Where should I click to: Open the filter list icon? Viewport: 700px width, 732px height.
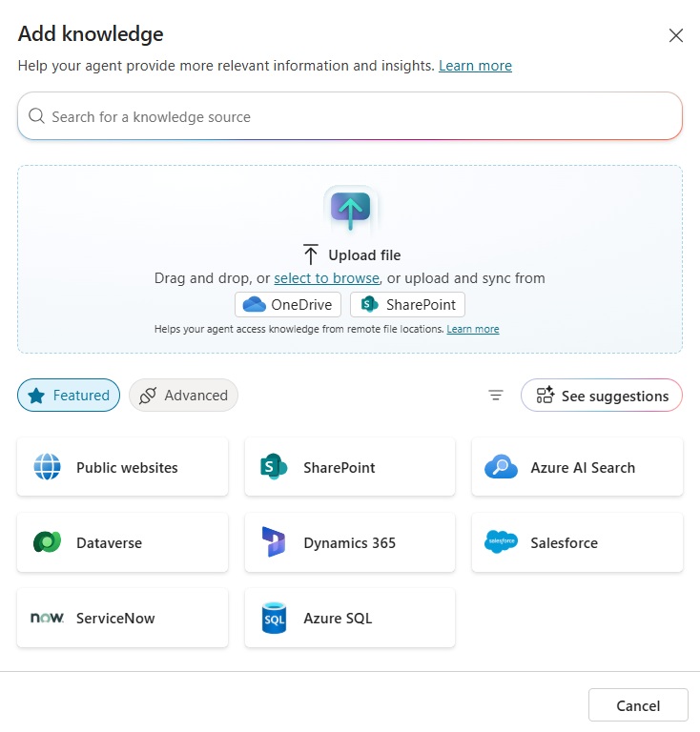coord(496,396)
